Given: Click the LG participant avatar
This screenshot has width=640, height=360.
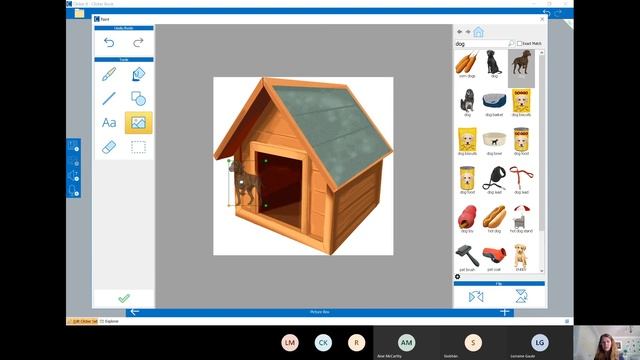Looking at the screenshot, I should (x=540, y=342).
